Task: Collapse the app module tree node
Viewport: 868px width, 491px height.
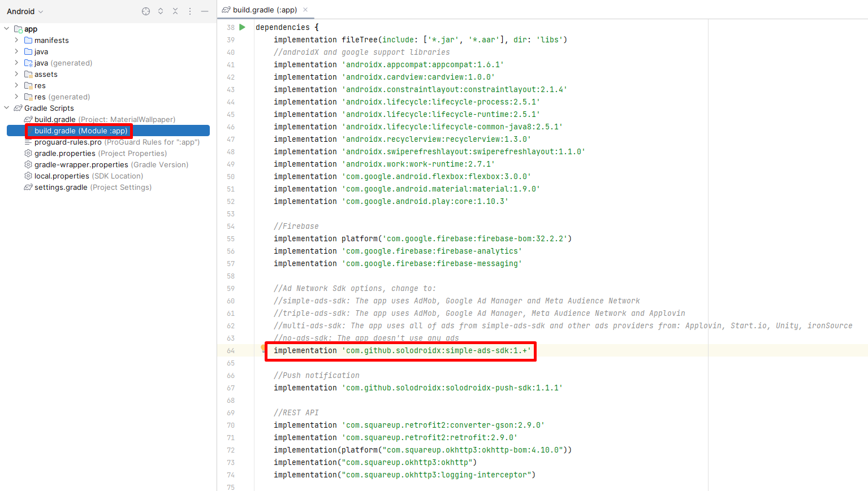Action: tap(7, 29)
